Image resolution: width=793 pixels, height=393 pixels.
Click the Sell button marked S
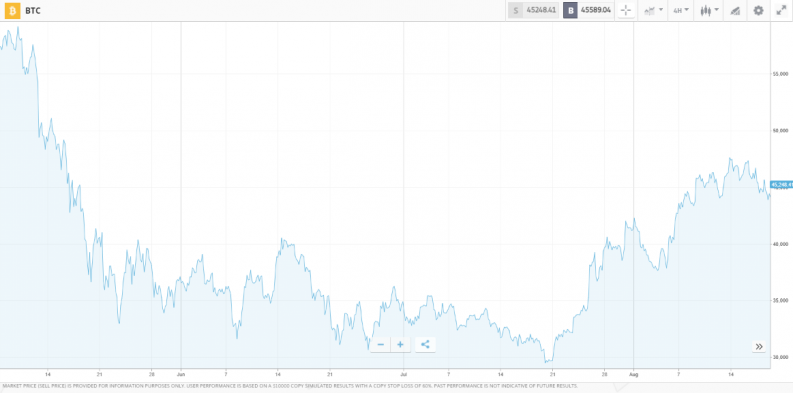[x=515, y=10]
